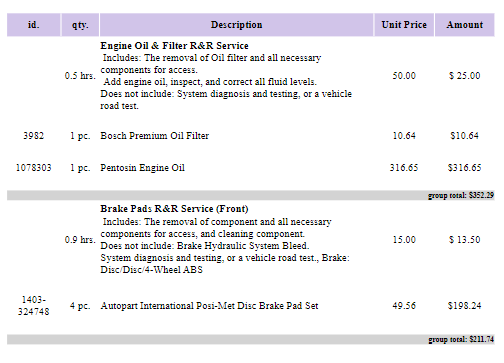Click part id 1403-324748
The height and width of the screenshot is (363, 504).
[x=34, y=306]
